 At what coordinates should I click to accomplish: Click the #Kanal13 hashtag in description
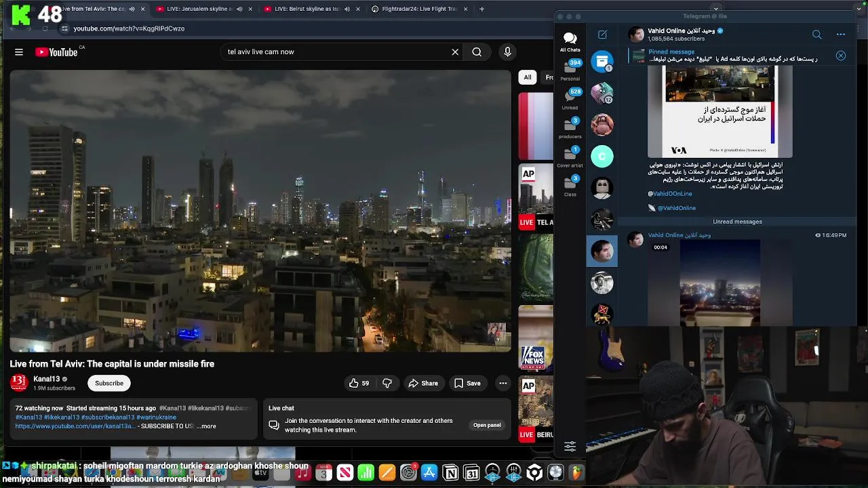[x=29, y=418]
